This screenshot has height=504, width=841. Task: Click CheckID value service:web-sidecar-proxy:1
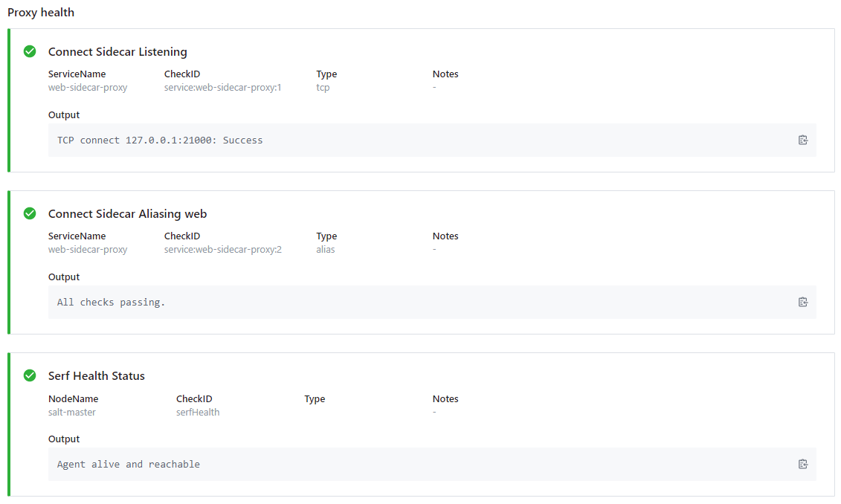pos(222,88)
